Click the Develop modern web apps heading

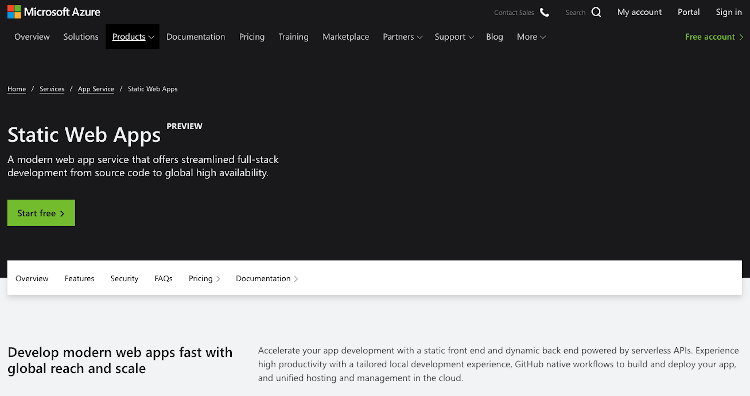click(x=120, y=360)
